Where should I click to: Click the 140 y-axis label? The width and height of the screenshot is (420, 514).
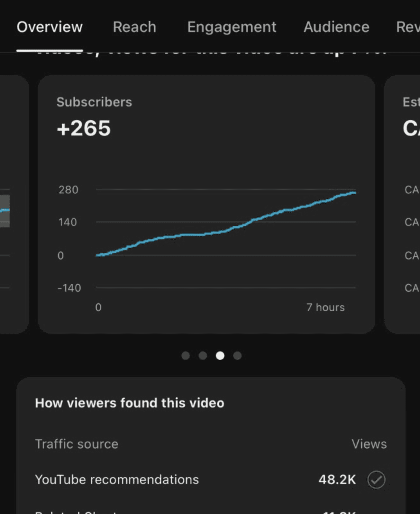tap(68, 222)
